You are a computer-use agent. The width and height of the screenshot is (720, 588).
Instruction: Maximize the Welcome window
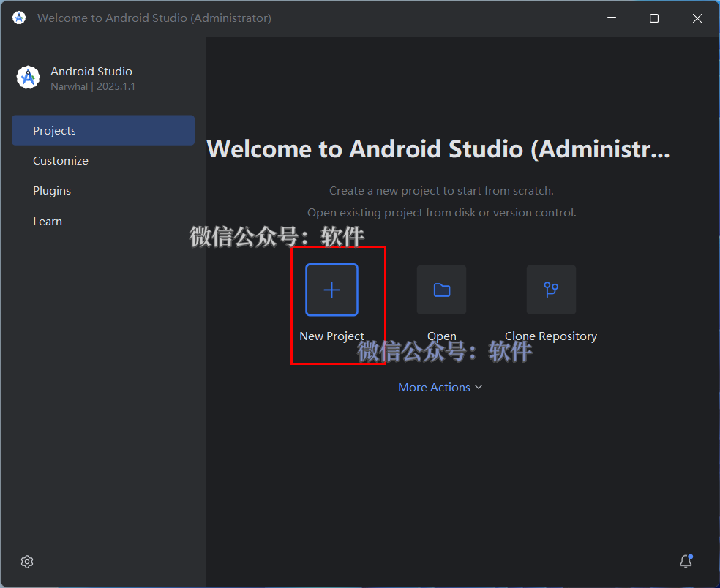[x=654, y=18]
